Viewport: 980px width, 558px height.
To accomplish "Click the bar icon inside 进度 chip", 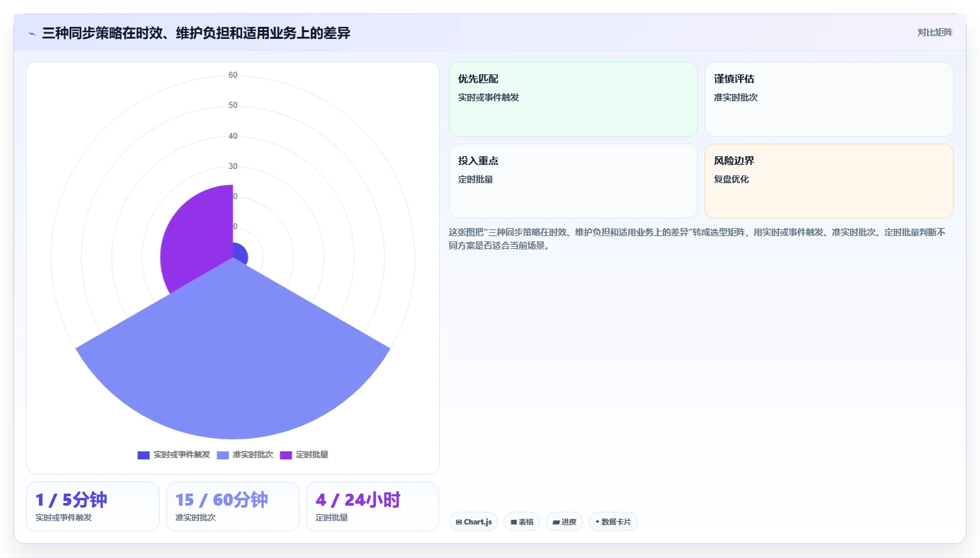I will [556, 522].
